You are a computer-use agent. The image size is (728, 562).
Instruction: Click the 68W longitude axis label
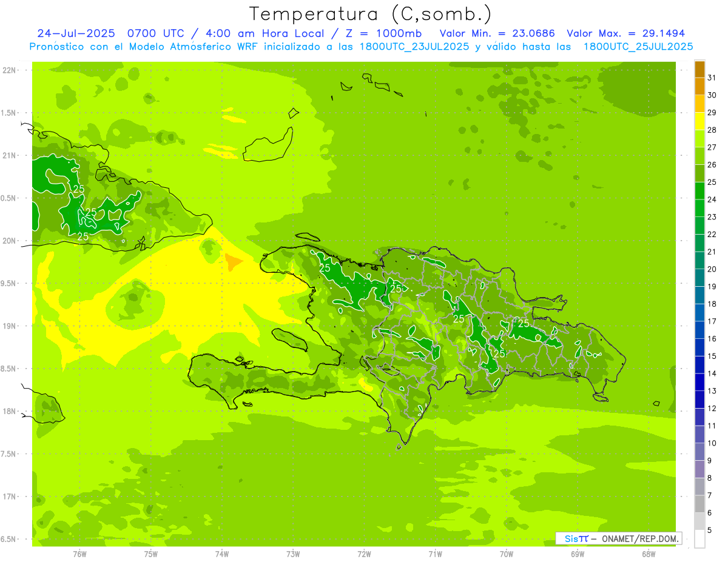(x=649, y=554)
